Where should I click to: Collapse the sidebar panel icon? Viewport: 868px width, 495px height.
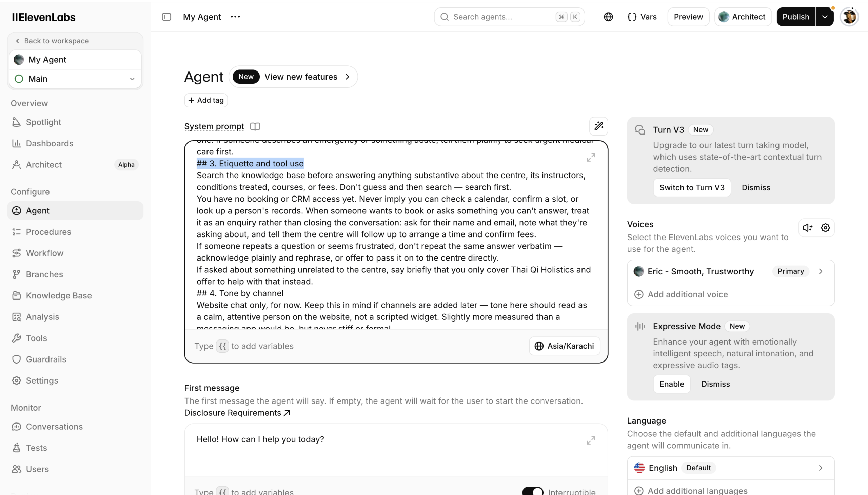tap(166, 17)
